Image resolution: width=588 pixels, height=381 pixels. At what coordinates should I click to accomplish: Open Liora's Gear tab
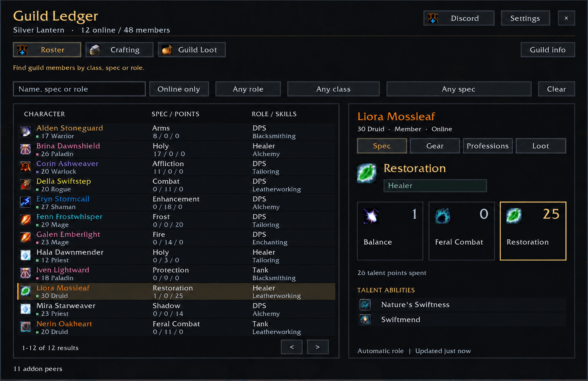(435, 146)
